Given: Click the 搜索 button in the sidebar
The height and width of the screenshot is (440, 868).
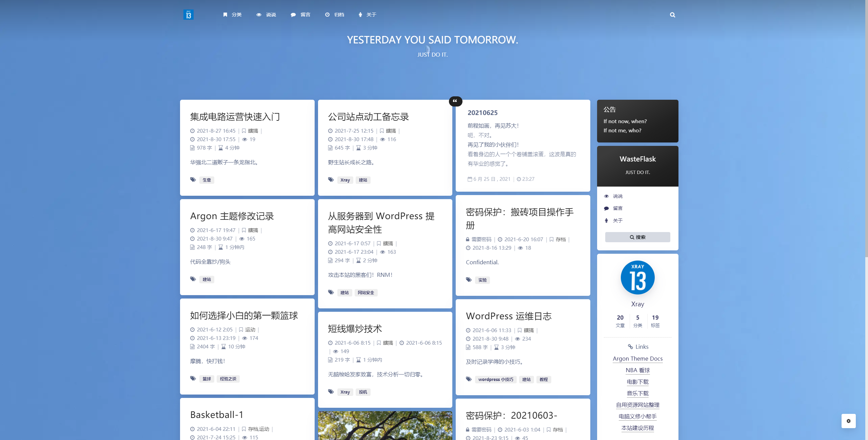Looking at the screenshot, I should pyautogui.click(x=637, y=237).
